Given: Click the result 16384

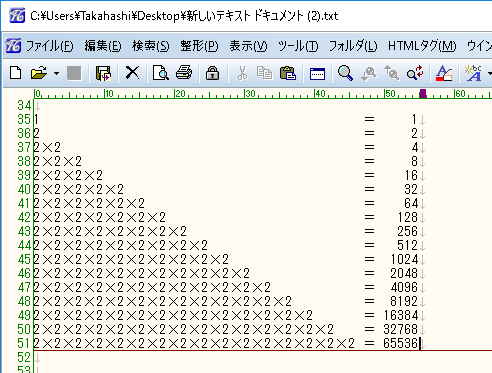Looking at the screenshot, I should pyautogui.click(x=400, y=315).
